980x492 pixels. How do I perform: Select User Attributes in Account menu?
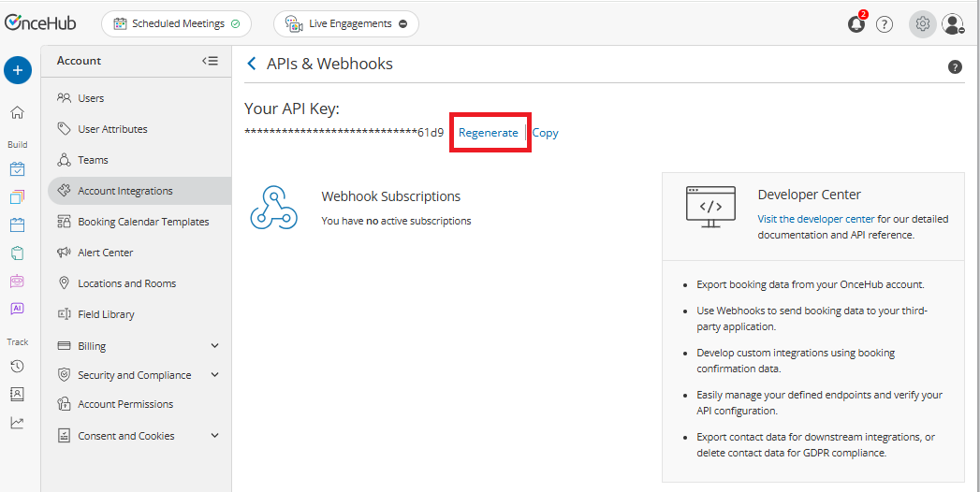tap(112, 129)
